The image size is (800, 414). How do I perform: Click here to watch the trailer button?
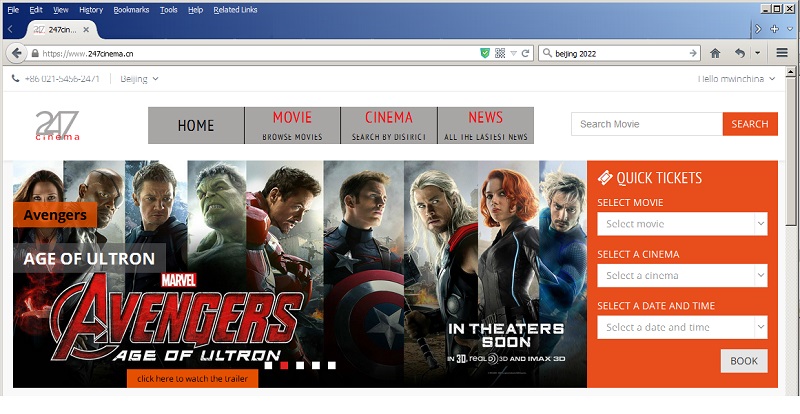pos(192,379)
